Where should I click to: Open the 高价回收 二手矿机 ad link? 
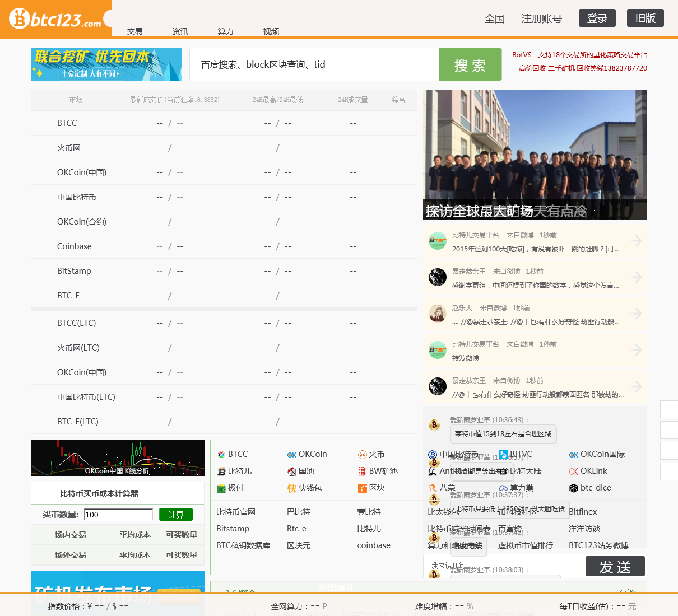(583, 68)
